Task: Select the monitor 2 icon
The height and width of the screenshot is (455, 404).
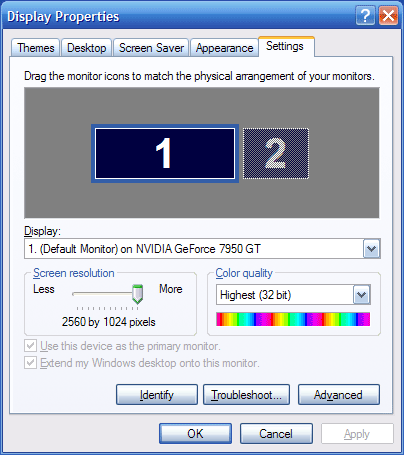Action: pos(276,153)
